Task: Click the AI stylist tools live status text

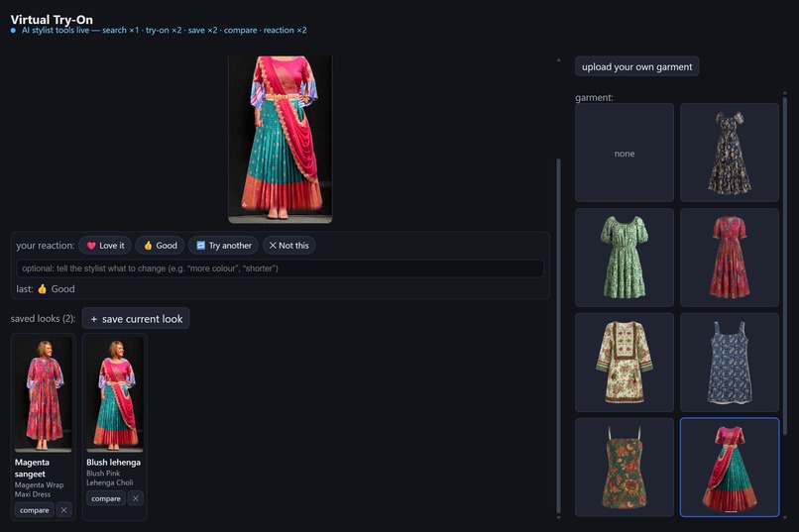Action: pos(164,30)
